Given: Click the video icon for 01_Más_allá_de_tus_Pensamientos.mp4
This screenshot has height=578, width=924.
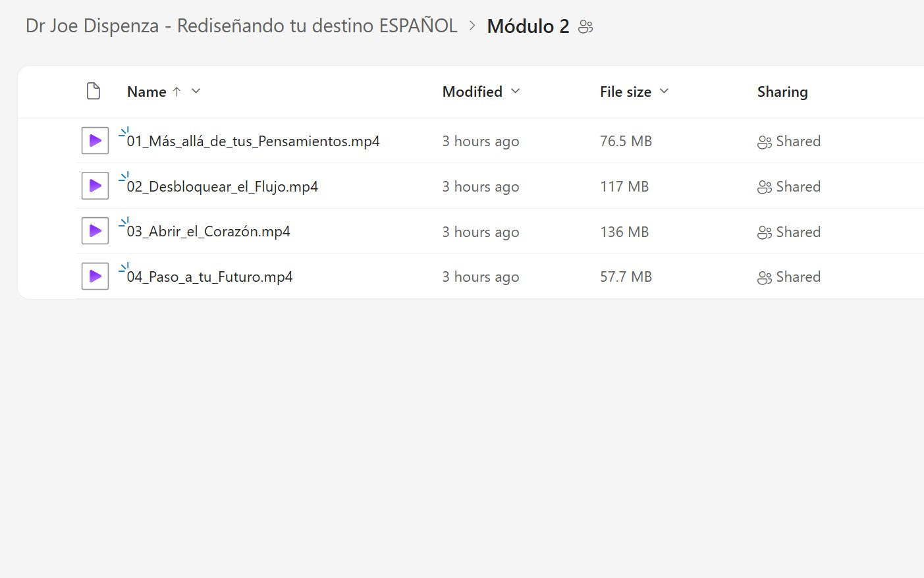Looking at the screenshot, I should click(x=95, y=141).
